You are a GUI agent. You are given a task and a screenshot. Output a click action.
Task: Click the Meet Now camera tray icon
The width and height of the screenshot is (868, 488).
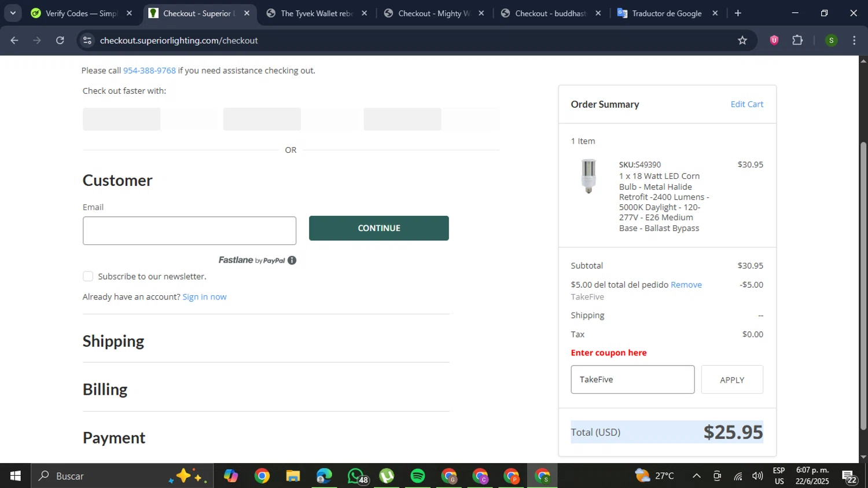click(717, 476)
